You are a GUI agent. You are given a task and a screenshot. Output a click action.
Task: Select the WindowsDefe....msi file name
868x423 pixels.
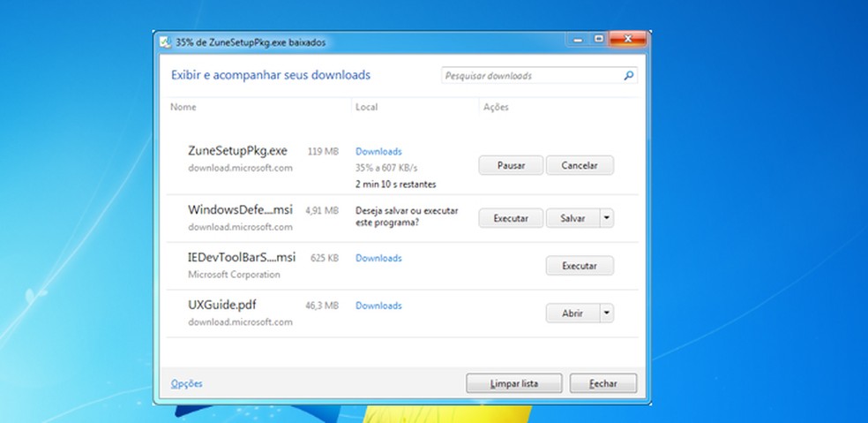tap(240, 209)
